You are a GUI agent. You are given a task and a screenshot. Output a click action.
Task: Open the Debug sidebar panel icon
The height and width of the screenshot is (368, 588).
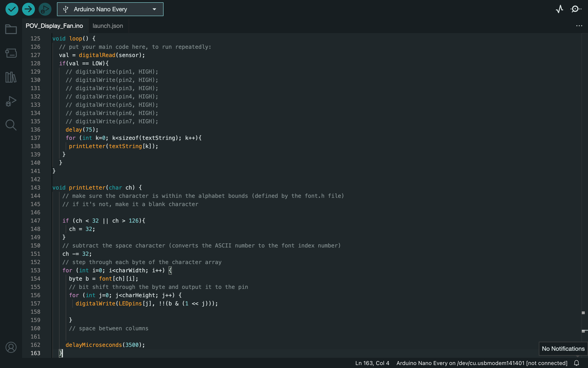[11, 101]
